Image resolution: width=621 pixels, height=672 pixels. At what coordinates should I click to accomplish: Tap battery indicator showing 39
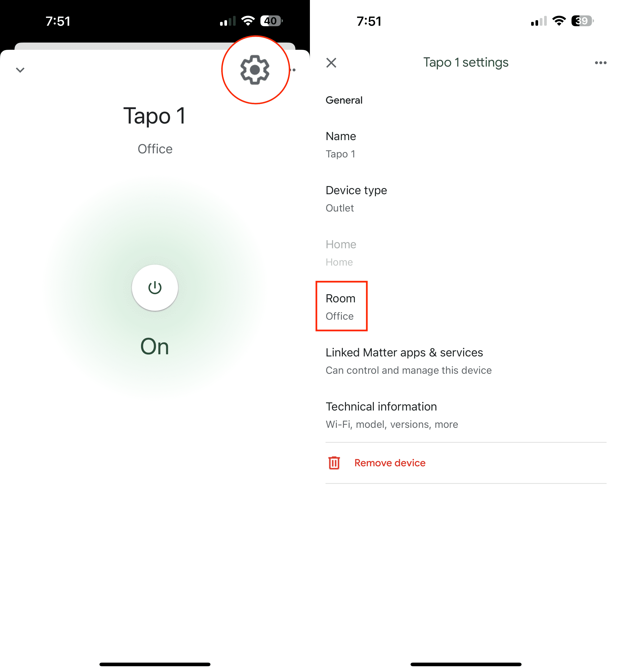pyautogui.click(x=582, y=21)
